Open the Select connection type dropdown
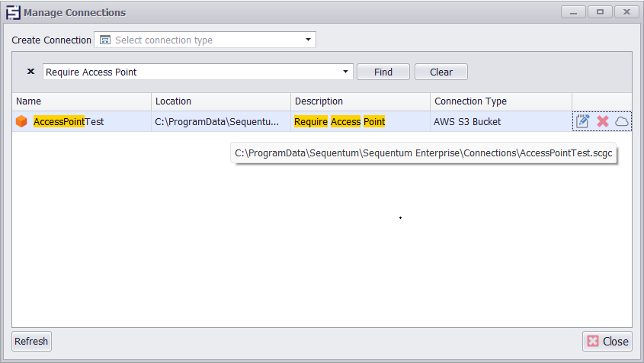The height and width of the screenshot is (363, 644). pyautogui.click(x=205, y=40)
